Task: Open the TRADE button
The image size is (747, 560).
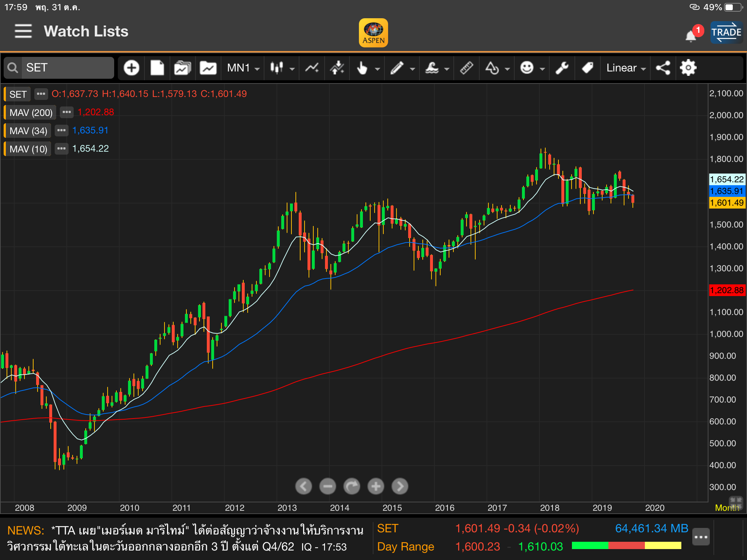Action: (x=726, y=32)
